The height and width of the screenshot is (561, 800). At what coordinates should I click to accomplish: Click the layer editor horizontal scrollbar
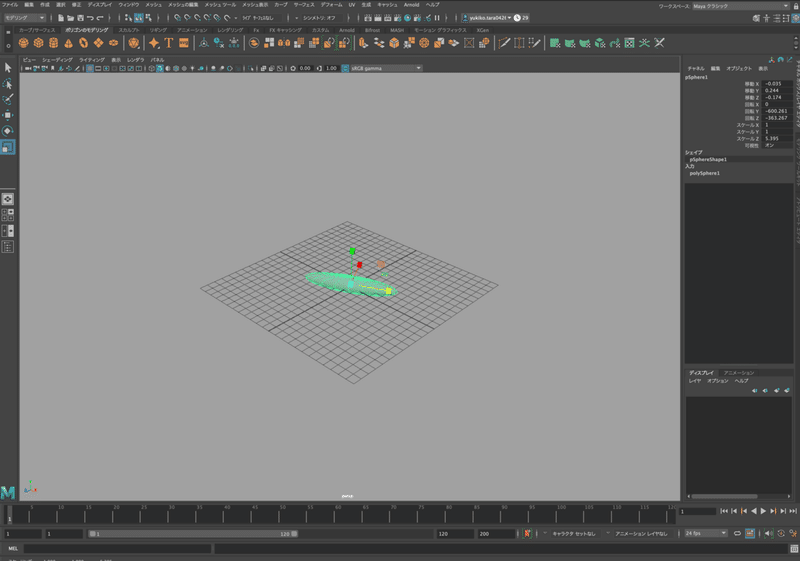click(724, 496)
